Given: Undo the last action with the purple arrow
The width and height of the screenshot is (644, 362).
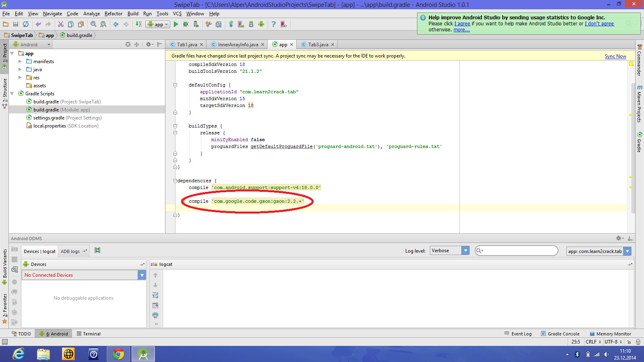Looking at the screenshot, I should [38, 24].
